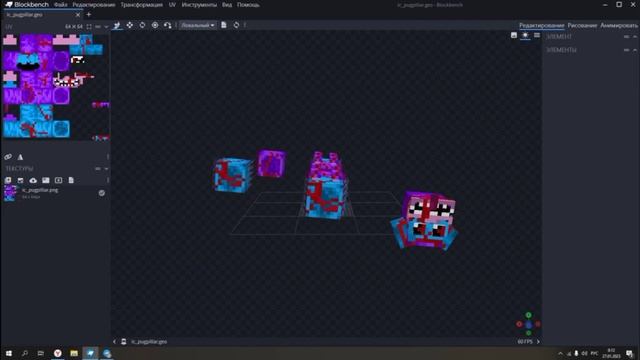The width and height of the screenshot is (640, 360).
Task: Toggle the UV fullscreen icon
Action: coord(89,27)
